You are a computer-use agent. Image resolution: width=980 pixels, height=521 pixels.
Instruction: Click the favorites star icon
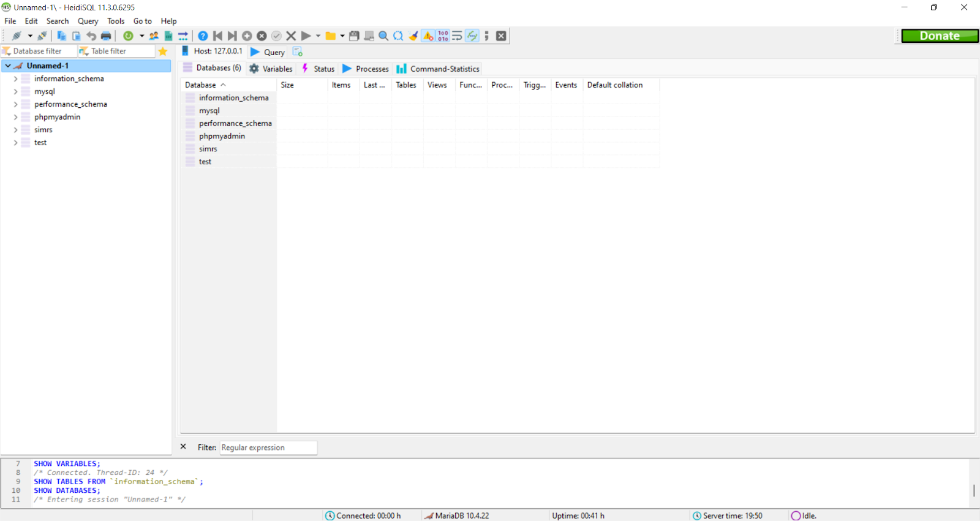(x=163, y=51)
